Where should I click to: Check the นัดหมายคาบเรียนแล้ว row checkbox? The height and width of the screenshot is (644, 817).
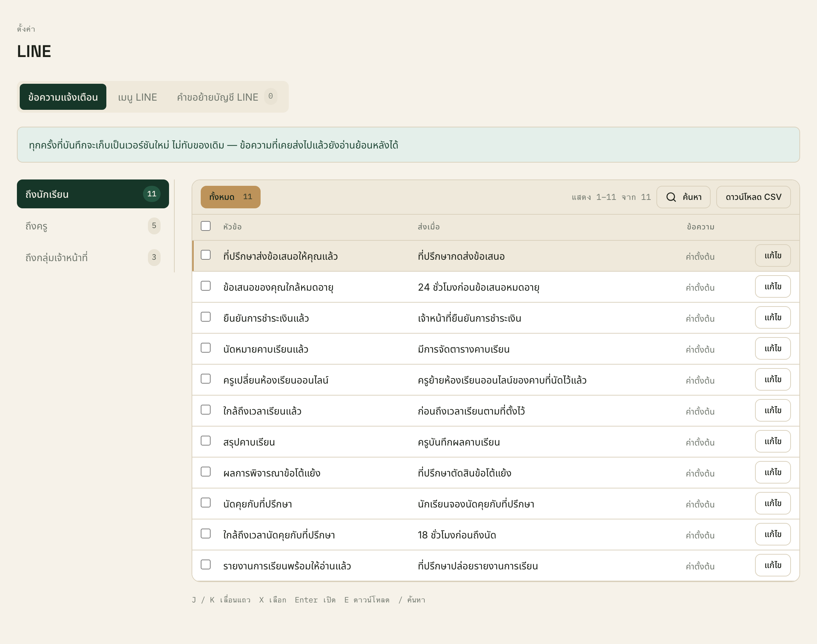point(206,348)
